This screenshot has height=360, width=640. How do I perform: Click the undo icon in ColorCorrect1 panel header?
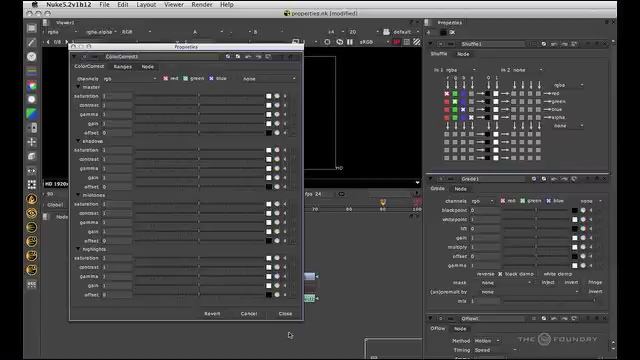(x=248, y=57)
